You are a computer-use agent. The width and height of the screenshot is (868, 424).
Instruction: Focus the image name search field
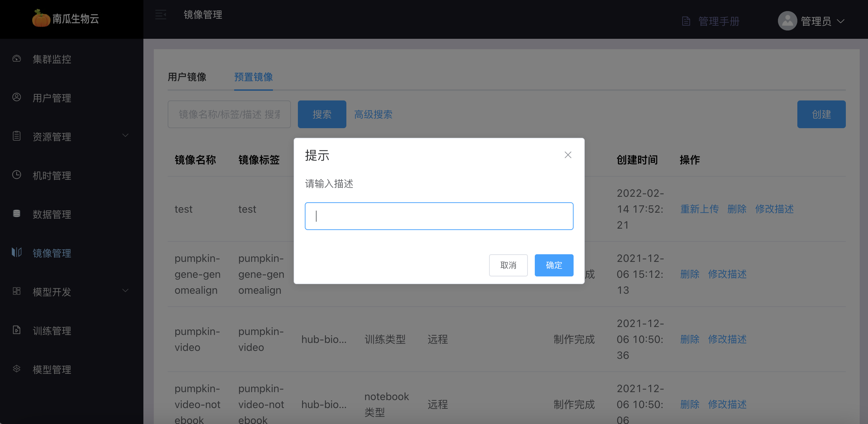[x=229, y=114]
